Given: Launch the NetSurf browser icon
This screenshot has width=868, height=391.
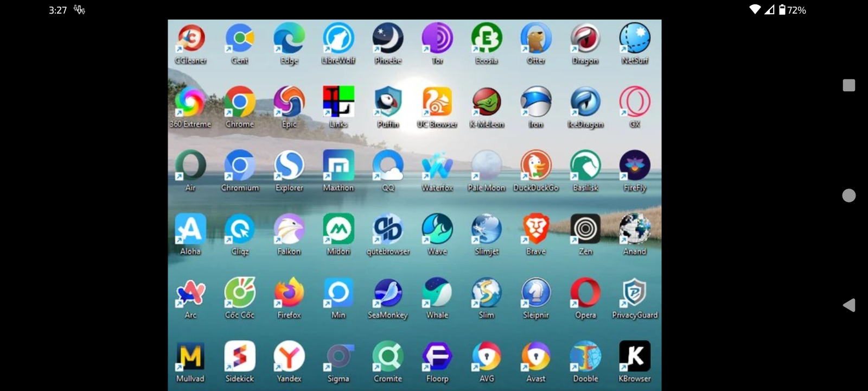Looking at the screenshot, I should coord(635,38).
